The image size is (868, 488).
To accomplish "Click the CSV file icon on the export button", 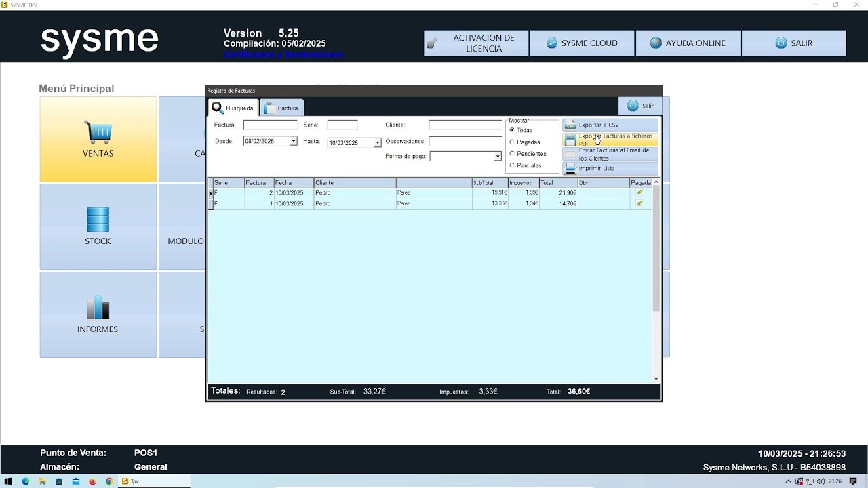I will click(x=570, y=125).
